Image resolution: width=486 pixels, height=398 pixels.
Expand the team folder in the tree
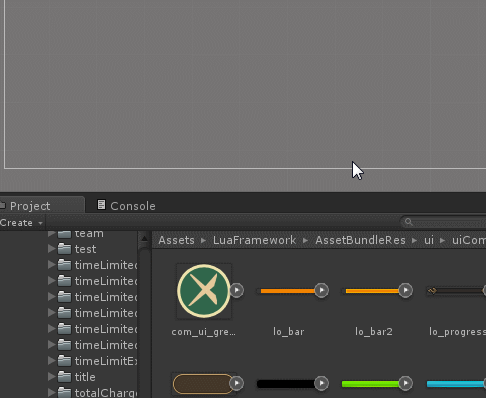click(51, 233)
